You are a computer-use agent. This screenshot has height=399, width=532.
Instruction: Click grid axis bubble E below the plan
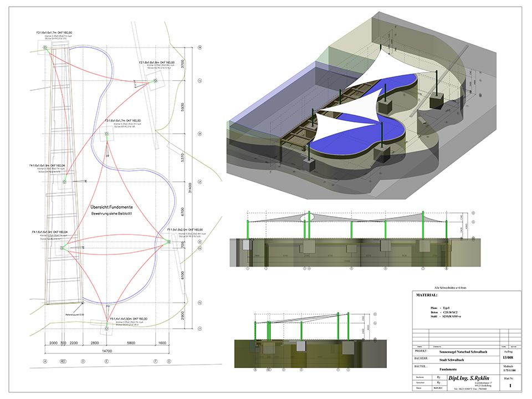tap(106, 361)
